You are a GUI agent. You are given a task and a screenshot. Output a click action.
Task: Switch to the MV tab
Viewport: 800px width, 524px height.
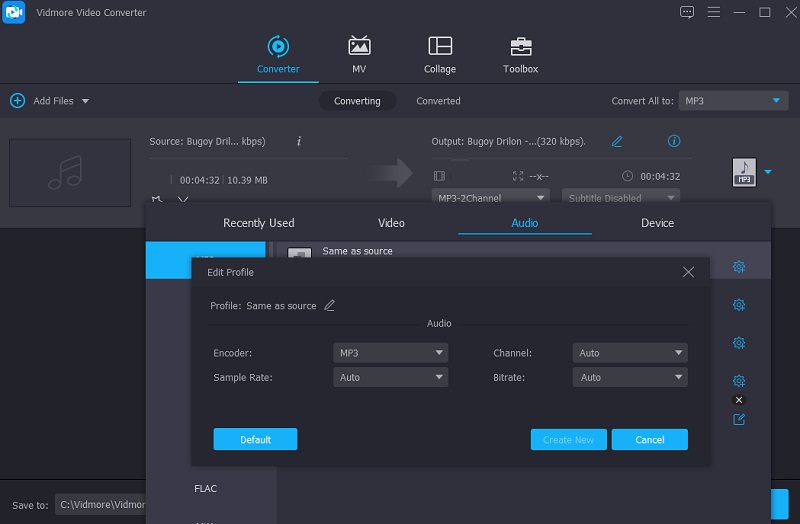359,55
